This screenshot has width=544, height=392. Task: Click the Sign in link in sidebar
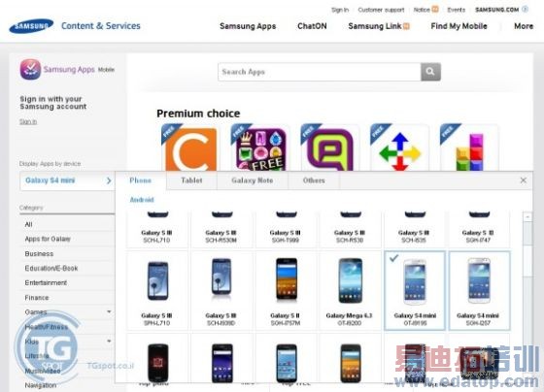28,121
